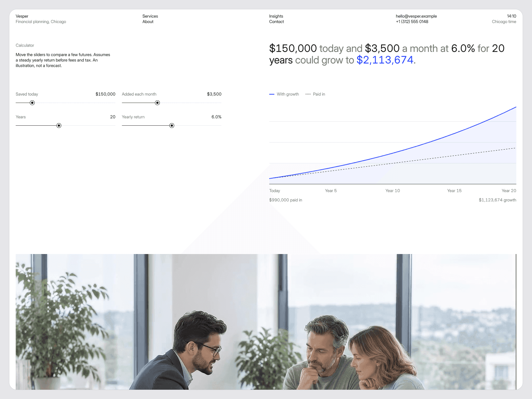The height and width of the screenshot is (399, 532).
Task: Email hello@vesper.example
Action: point(416,16)
